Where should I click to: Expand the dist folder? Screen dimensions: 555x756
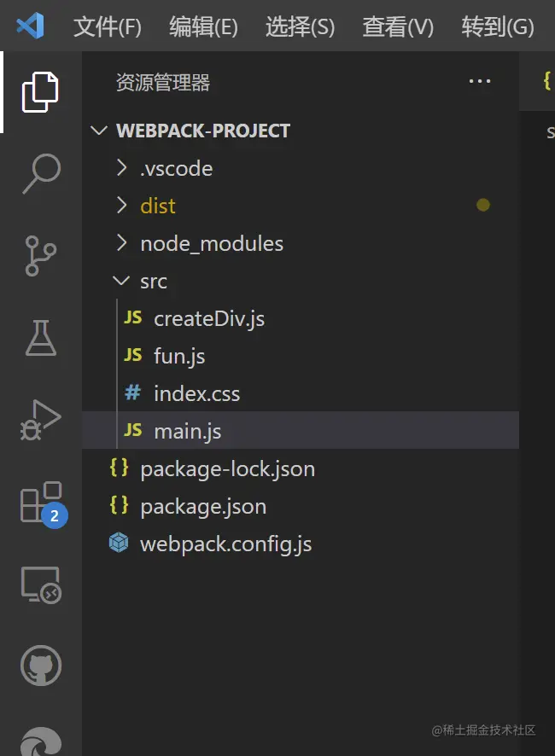coord(158,206)
